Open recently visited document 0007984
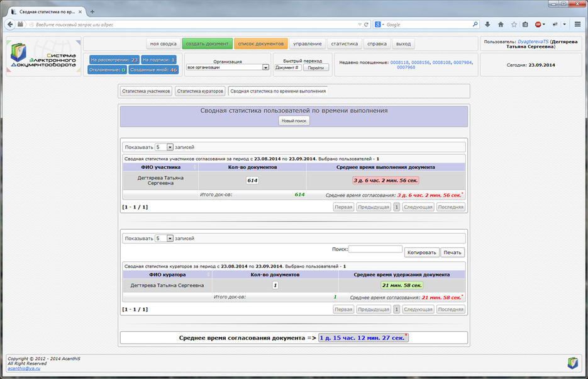588x379 pixels. click(462, 63)
